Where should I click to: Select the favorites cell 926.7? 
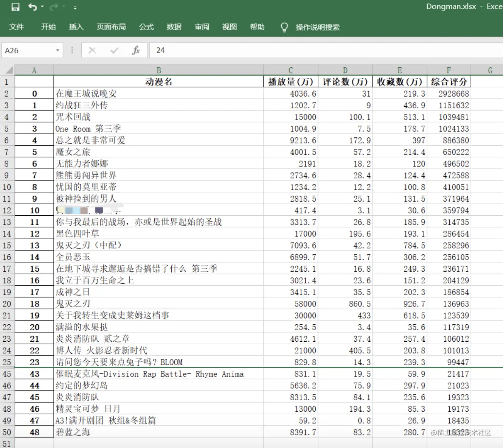point(399,304)
